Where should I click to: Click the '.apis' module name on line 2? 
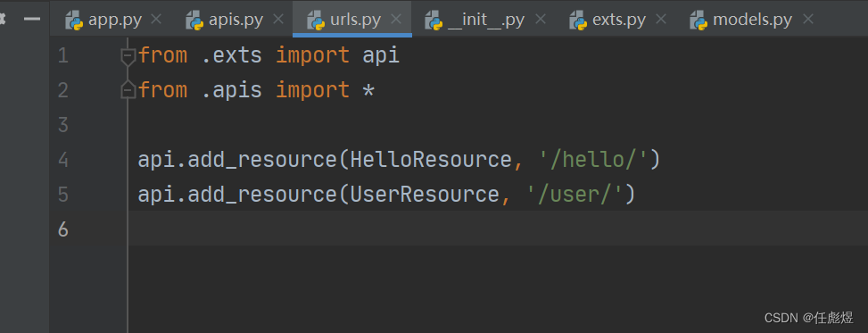pyautogui.click(x=231, y=90)
